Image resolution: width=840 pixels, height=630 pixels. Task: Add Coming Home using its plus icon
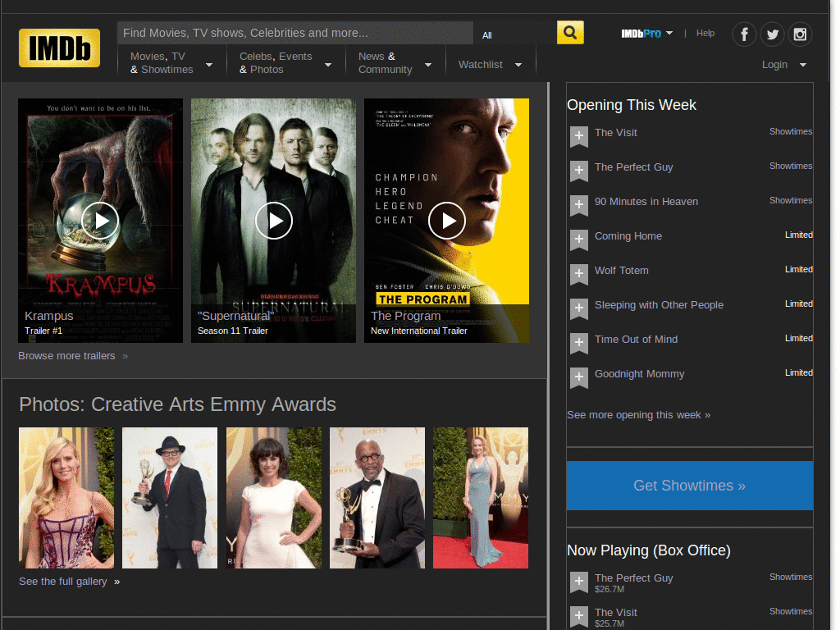point(578,240)
